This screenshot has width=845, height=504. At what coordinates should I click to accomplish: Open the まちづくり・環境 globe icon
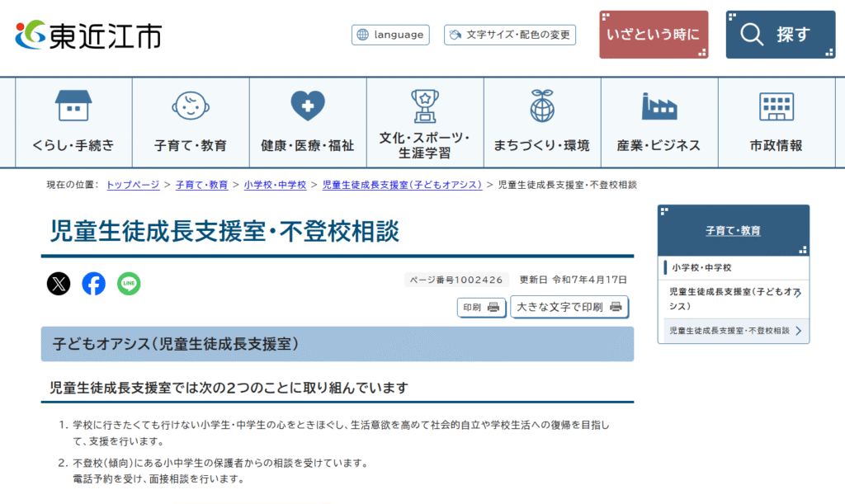(541, 106)
